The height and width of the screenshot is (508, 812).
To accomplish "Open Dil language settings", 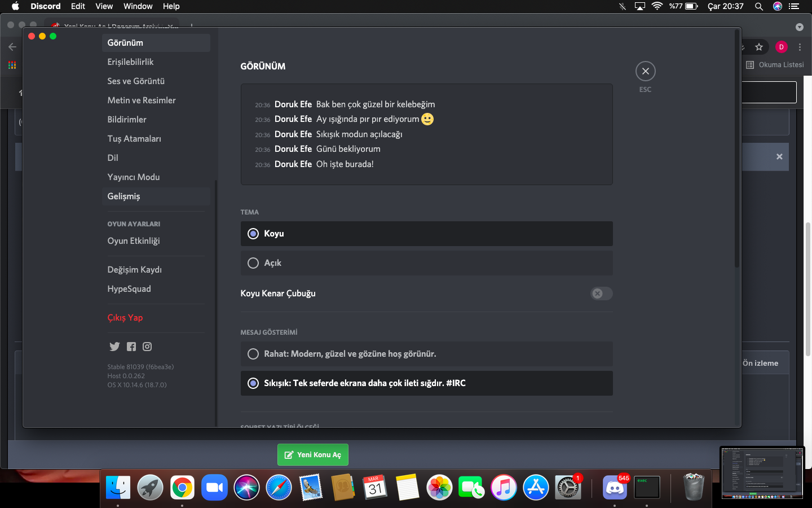I will click(156, 158).
